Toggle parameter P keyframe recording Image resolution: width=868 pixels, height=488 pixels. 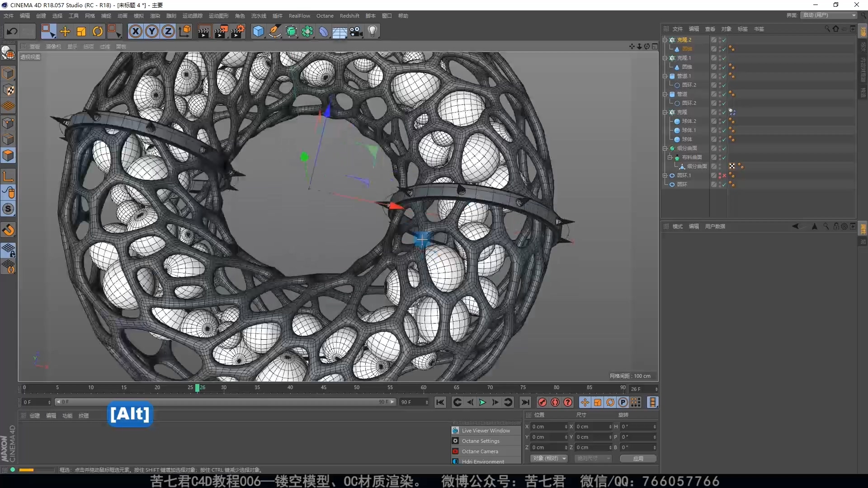click(623, 402)
